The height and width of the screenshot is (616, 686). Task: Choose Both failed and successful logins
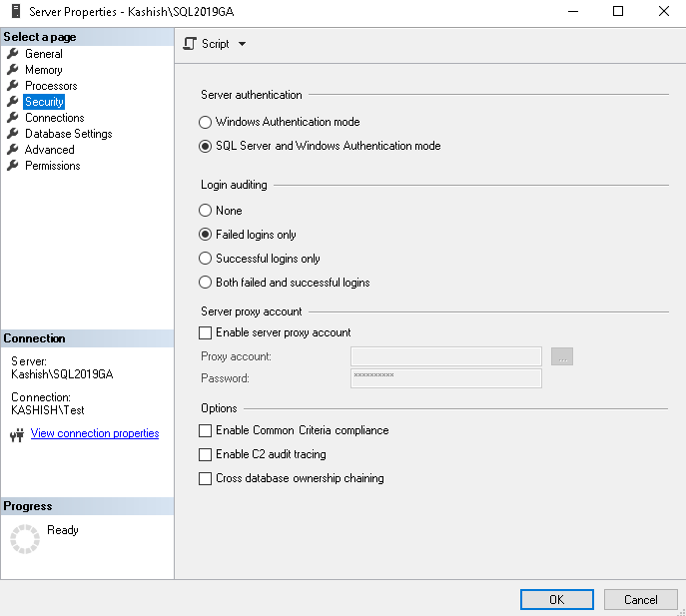click(206, 283)
